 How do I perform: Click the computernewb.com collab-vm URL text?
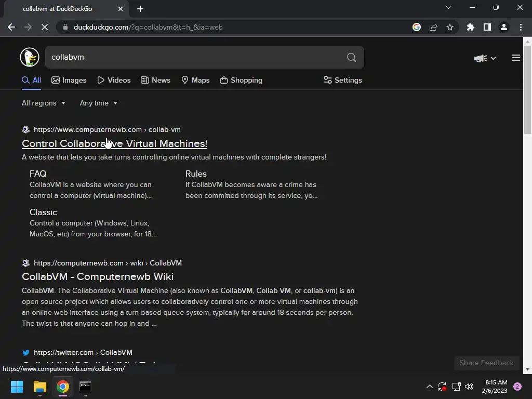point(107,129)
